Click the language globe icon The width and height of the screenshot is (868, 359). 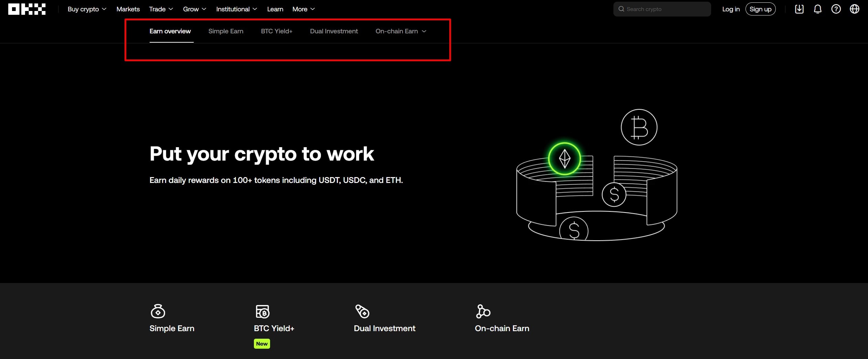click(855, 9)
